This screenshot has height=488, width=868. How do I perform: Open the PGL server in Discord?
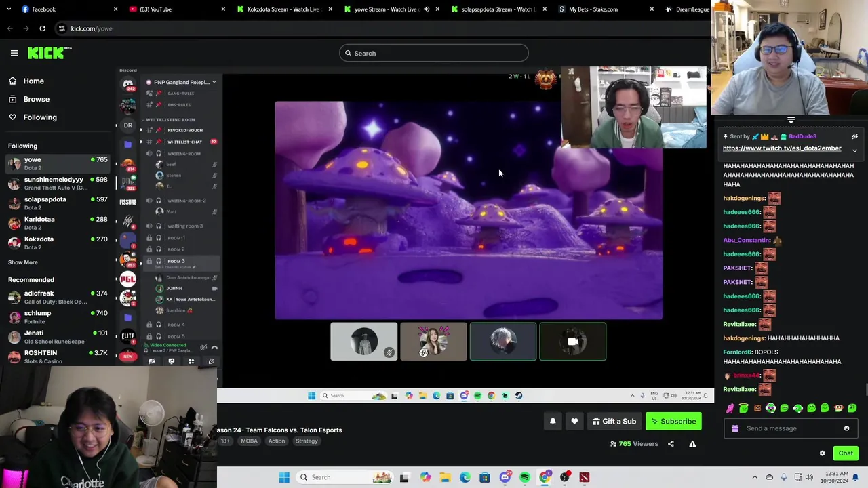[x=127, y=279]
